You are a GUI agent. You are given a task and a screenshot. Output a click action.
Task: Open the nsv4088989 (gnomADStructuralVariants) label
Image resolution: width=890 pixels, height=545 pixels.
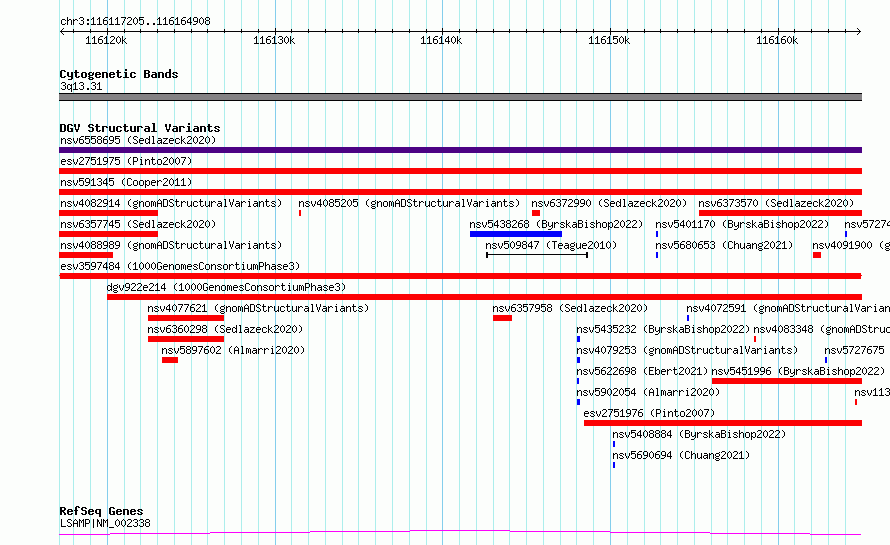[x=171, y=245]
